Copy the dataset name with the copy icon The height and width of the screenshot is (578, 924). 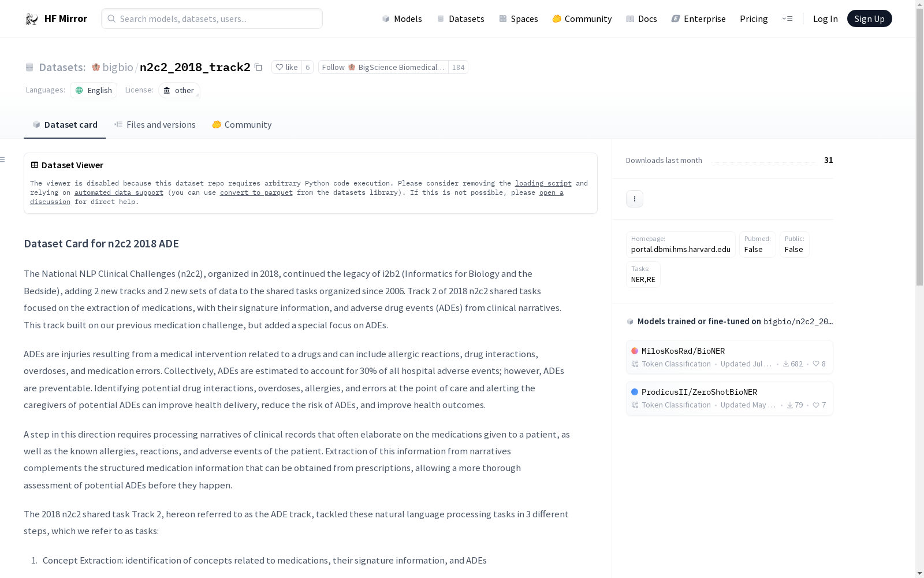[258, 68]
